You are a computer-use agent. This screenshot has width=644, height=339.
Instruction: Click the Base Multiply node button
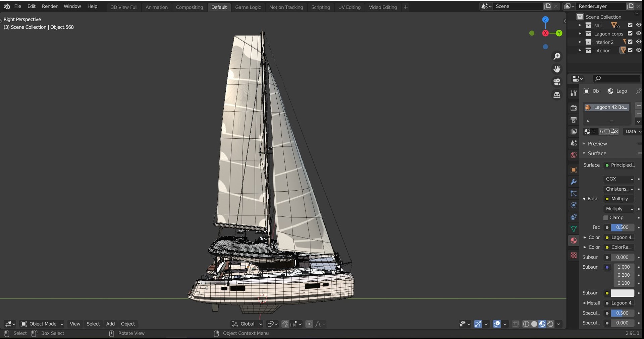[x=619, y=199]
